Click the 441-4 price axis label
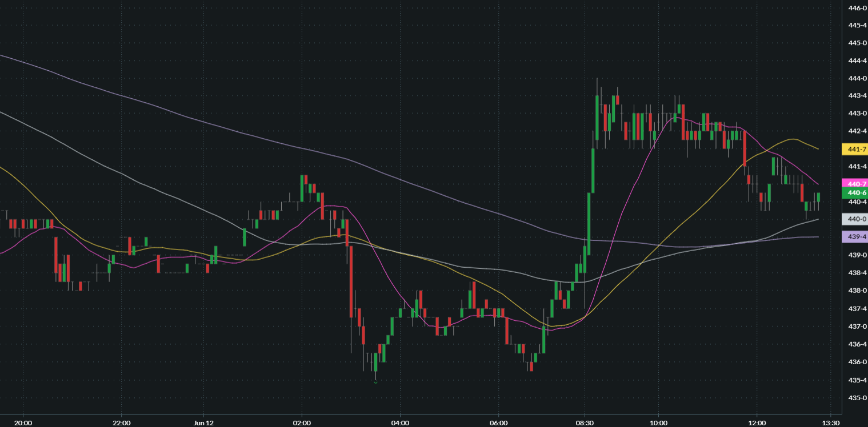 click(x=858, y=167)
